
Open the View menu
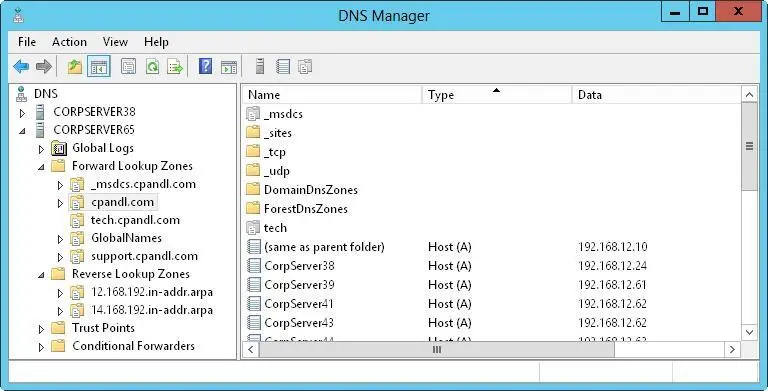click(115, 42)
